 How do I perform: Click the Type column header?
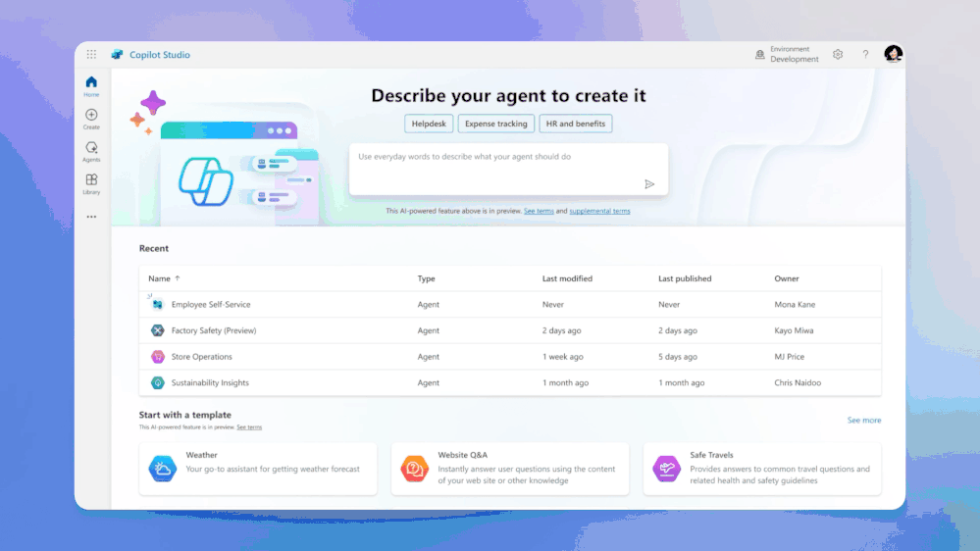pos(427,278)
